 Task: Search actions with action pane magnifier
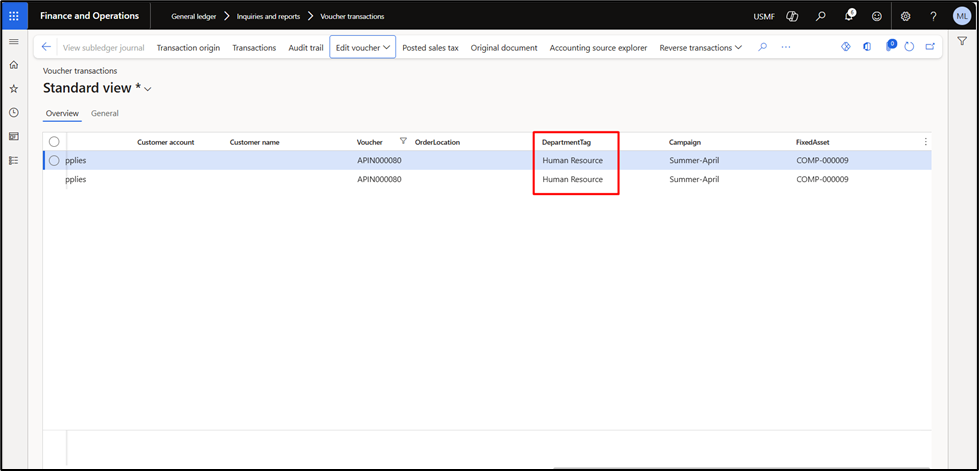(762, 47)
